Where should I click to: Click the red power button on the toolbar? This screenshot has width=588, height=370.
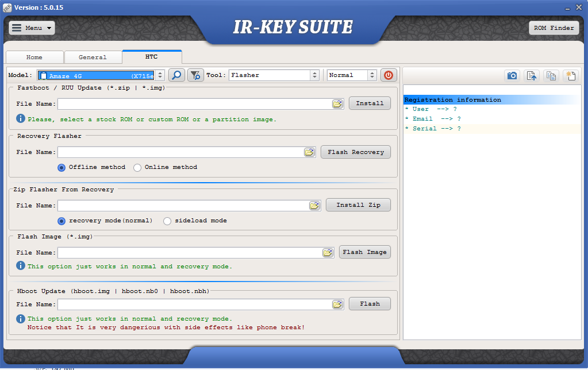[389, 75]
